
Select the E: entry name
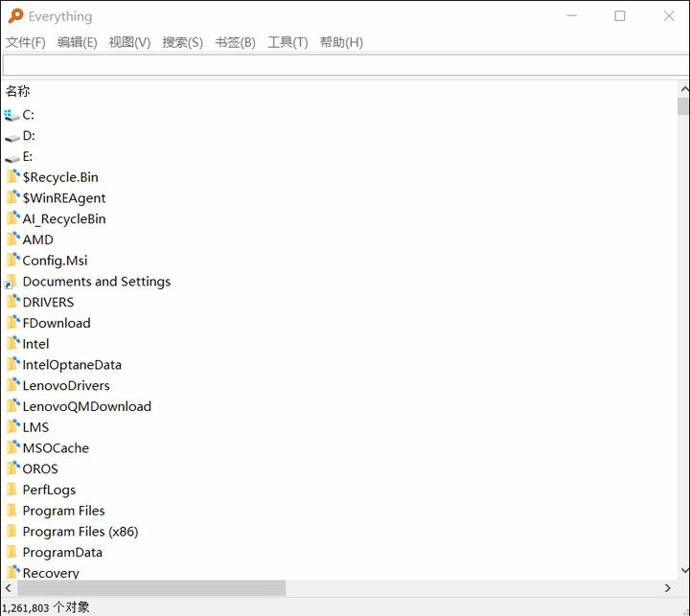pos(27,157)
